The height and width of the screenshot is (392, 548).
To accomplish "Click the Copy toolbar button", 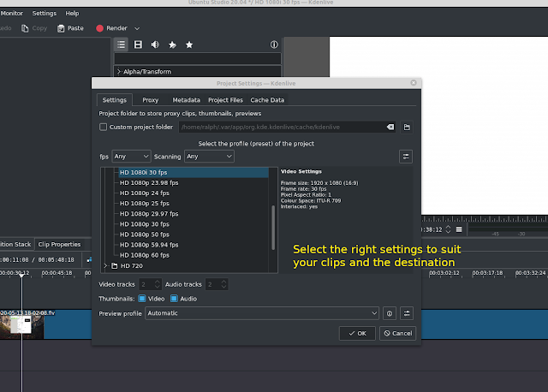I will (34, 28).
